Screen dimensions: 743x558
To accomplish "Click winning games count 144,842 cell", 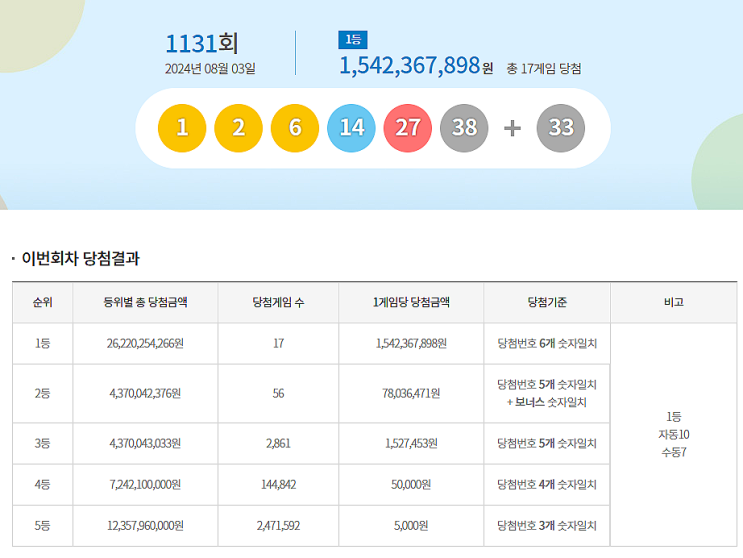I will tap(278, 485).
